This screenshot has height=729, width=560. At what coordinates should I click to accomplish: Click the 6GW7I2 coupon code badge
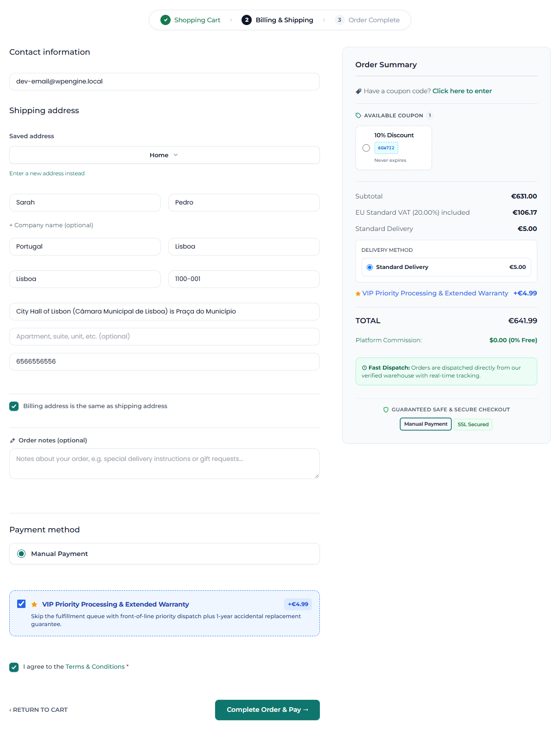(386, 148)
